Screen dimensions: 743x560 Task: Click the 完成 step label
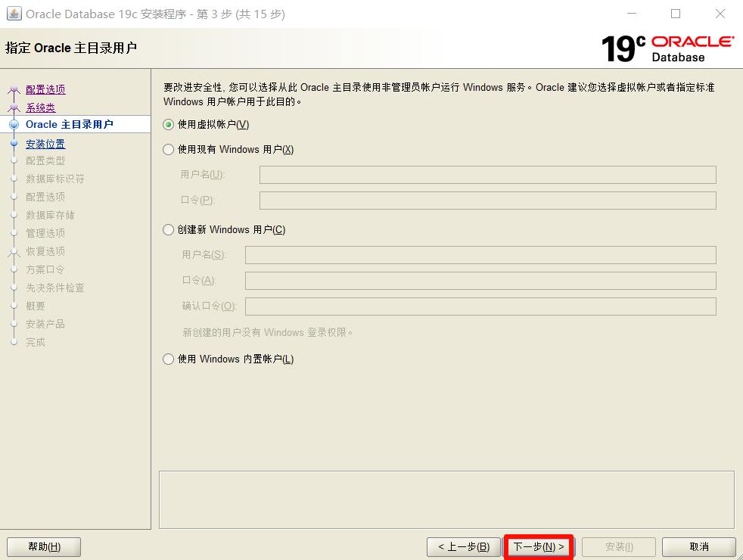(36, 343)
